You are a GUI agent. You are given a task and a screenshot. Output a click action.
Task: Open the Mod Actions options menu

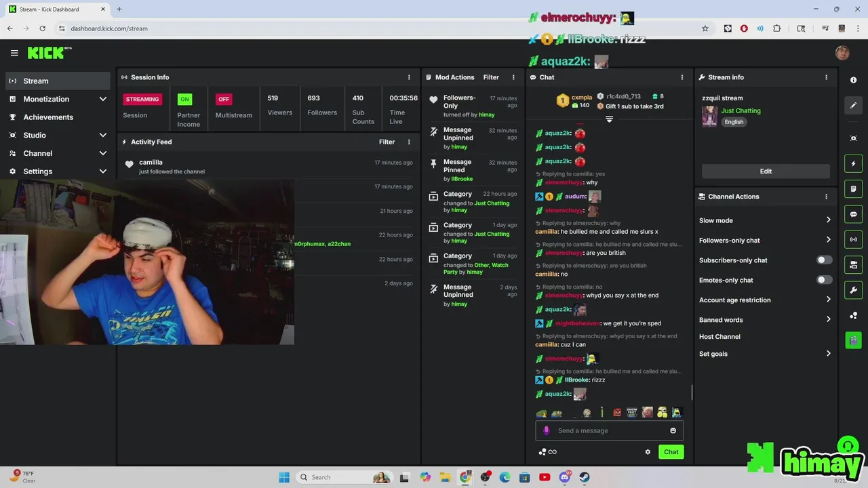[513, 77]
